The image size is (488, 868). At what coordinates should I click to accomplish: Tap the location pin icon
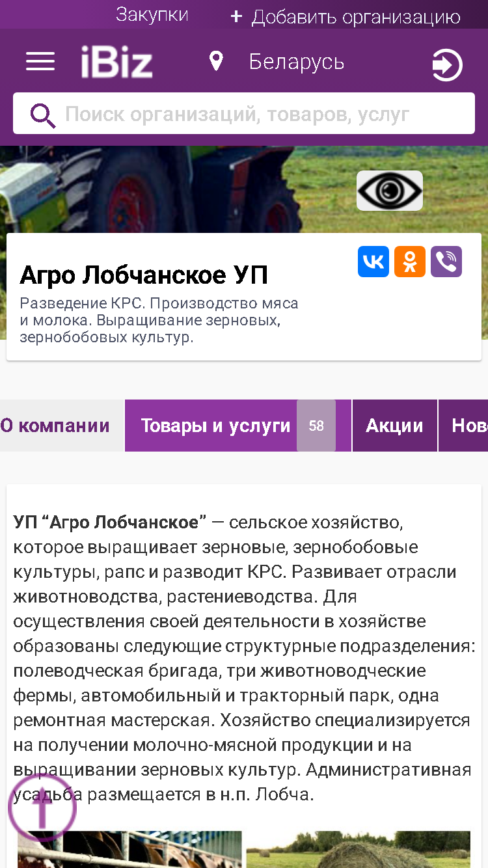216,62
